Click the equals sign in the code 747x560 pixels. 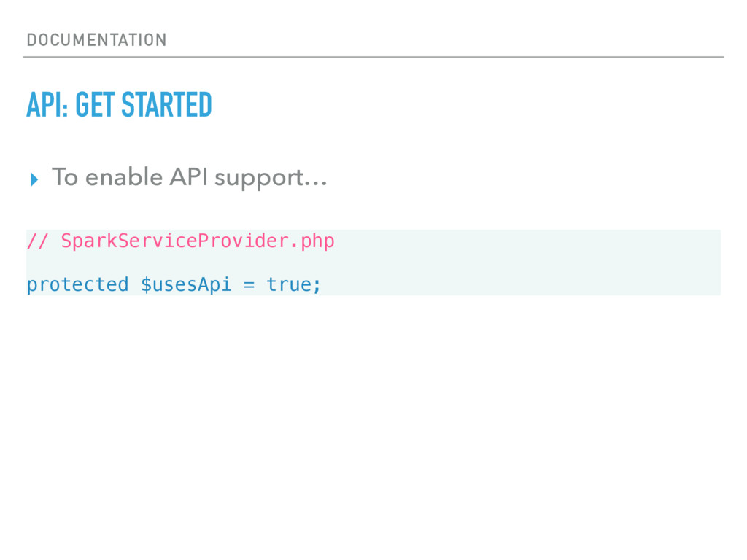[249, 285]
